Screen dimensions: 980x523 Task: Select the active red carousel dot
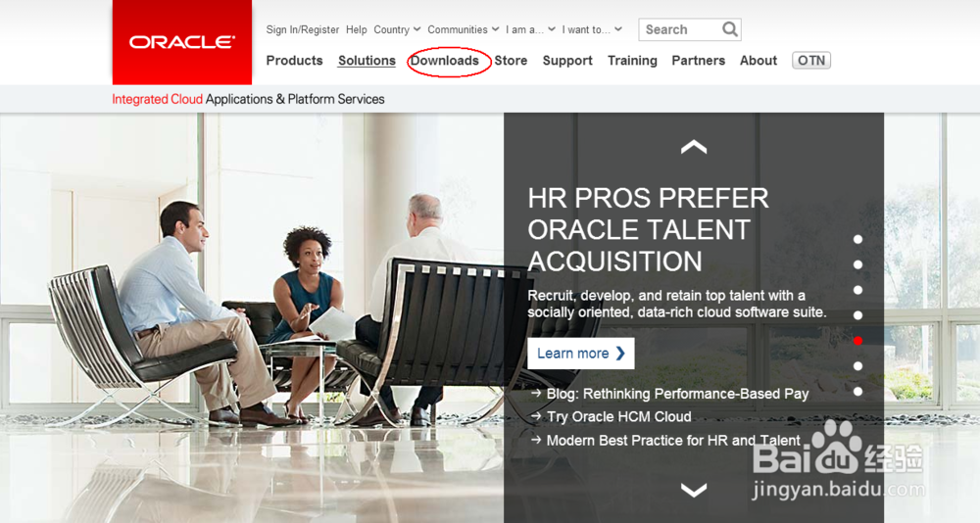coord(858,341)
